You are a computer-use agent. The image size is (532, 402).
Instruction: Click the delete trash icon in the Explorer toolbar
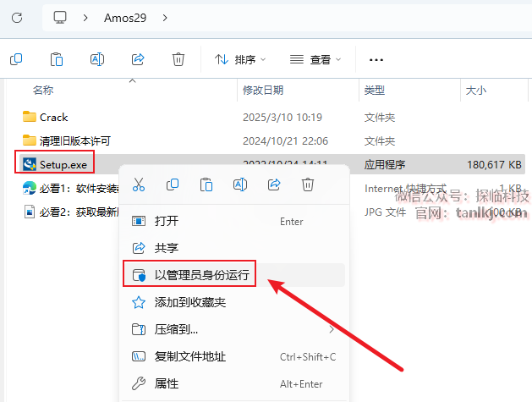[178, 59]
